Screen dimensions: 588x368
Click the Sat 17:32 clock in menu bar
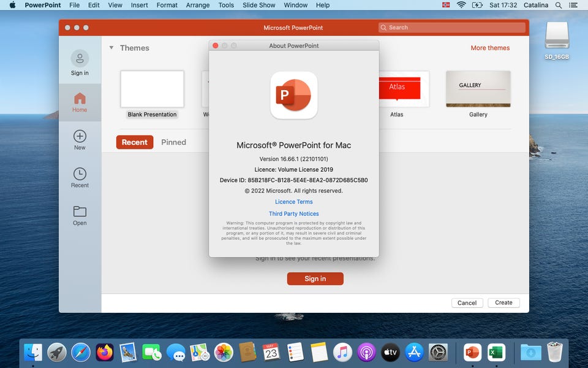503,5
